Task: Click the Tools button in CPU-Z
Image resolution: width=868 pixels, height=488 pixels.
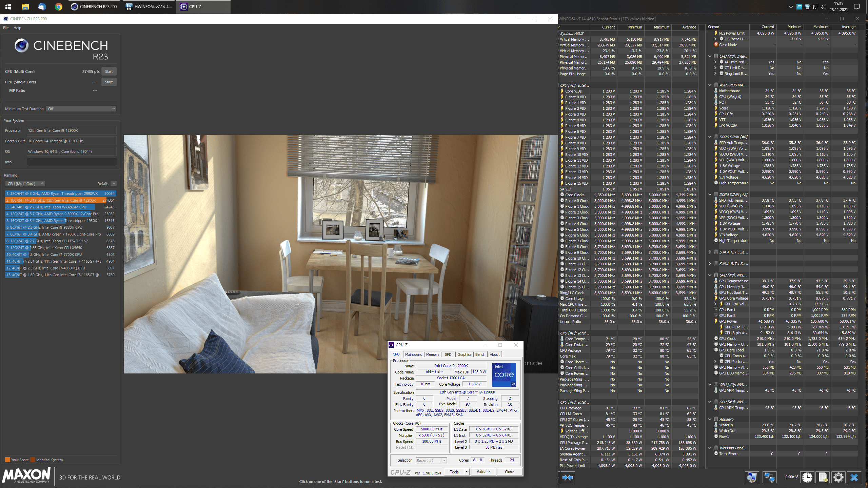Action: [x=454, y=472]
